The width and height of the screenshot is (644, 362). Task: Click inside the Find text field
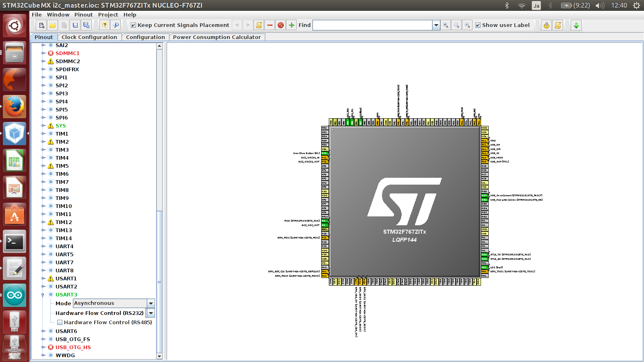tap(372, 25)
